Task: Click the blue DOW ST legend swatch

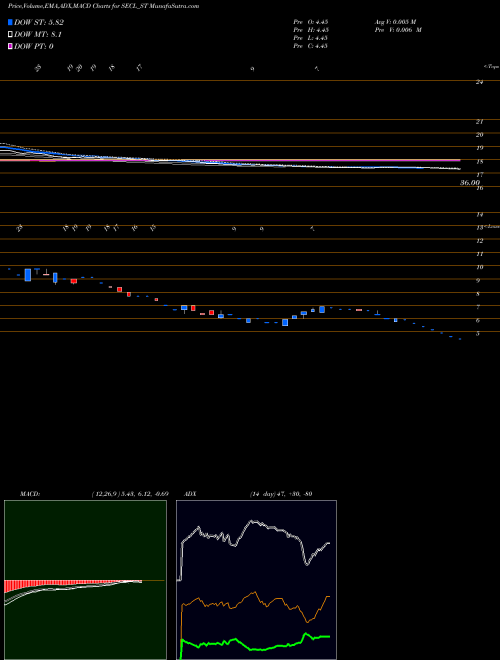Action: [10, 22]
